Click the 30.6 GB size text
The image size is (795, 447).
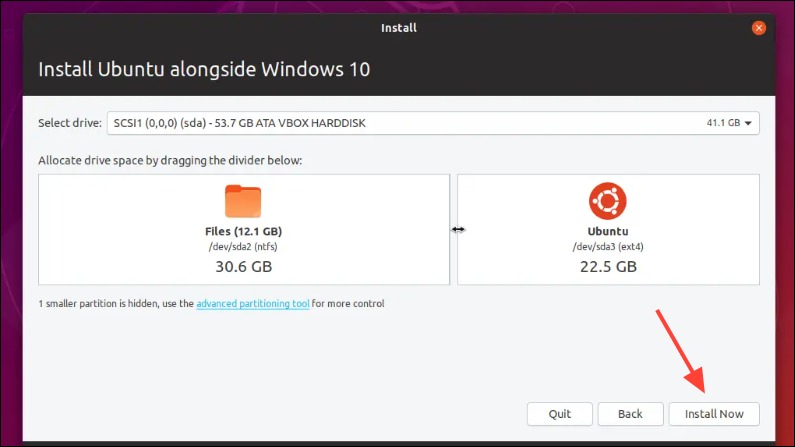click(x=244, y=267)
